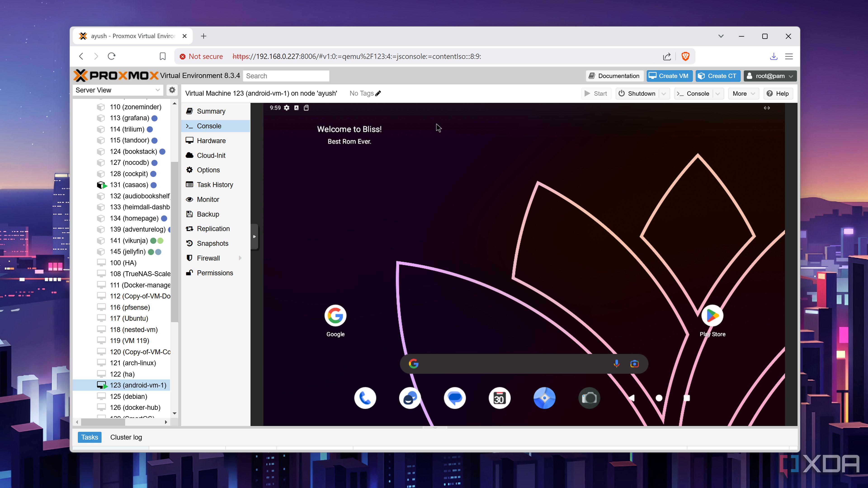Tap the Google app icon
Screen dimensions: 868x488
[x=335, y=316]
